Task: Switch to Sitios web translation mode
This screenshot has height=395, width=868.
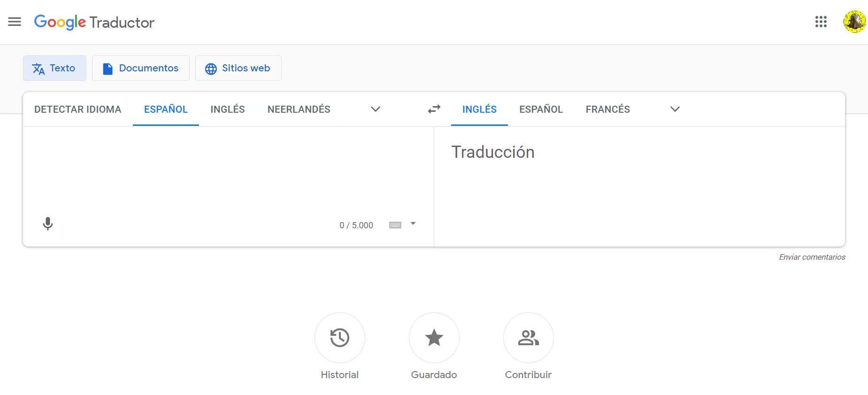Action: (238, 68)
